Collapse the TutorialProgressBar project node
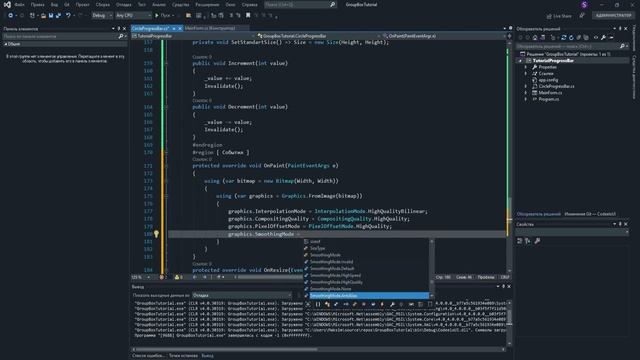The height and width of the screenshot is (360, 640). tap(520, 60)
